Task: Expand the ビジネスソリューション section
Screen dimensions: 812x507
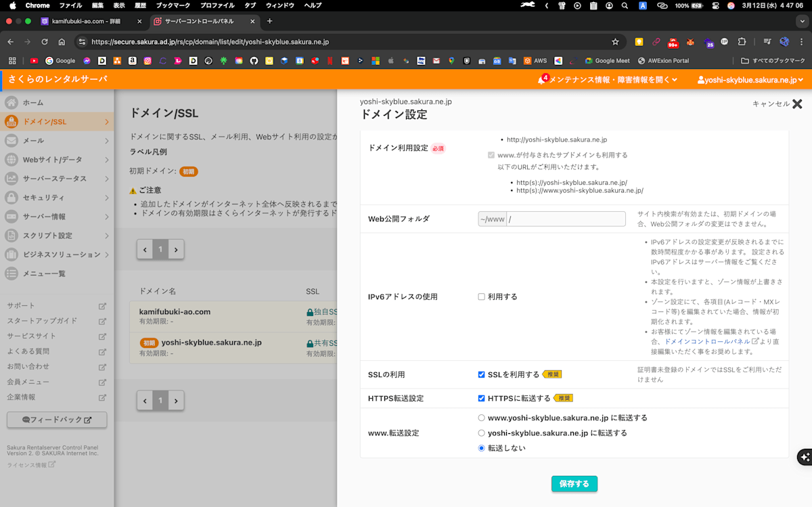Action: [108, 255]
